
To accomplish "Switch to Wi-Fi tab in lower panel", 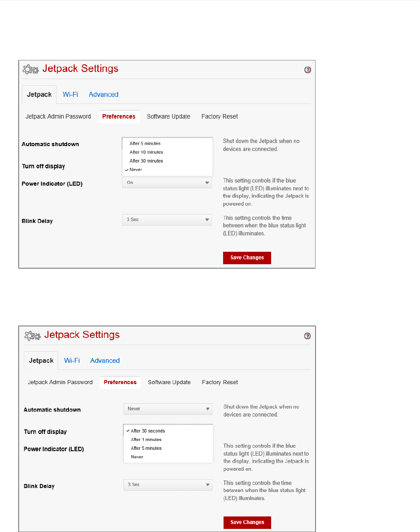I will (72, 361).
